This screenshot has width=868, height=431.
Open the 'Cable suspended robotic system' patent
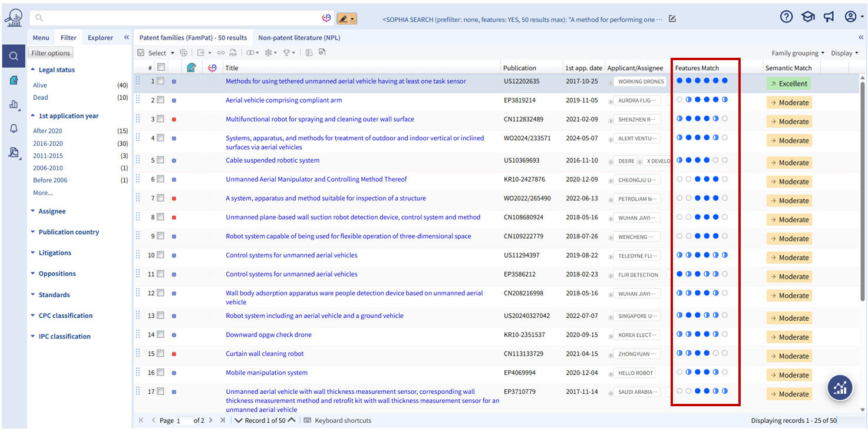pos(272,160)
